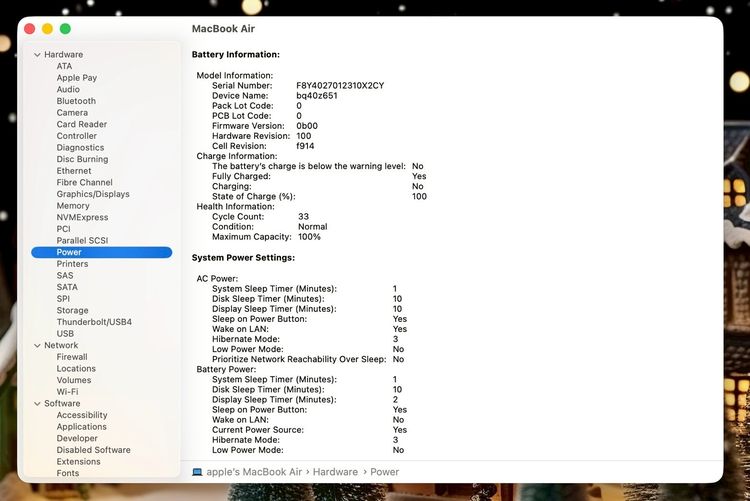Select USB in the sidebar
Image resolution: width=750 pixels, height=501 pixels.
click(x=65, y=334)
